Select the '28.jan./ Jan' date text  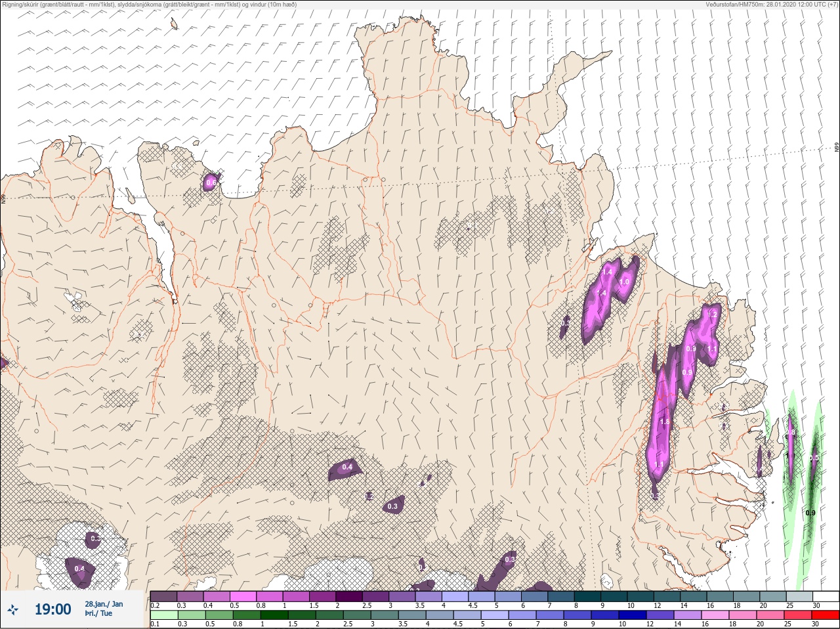pos(104,604)
